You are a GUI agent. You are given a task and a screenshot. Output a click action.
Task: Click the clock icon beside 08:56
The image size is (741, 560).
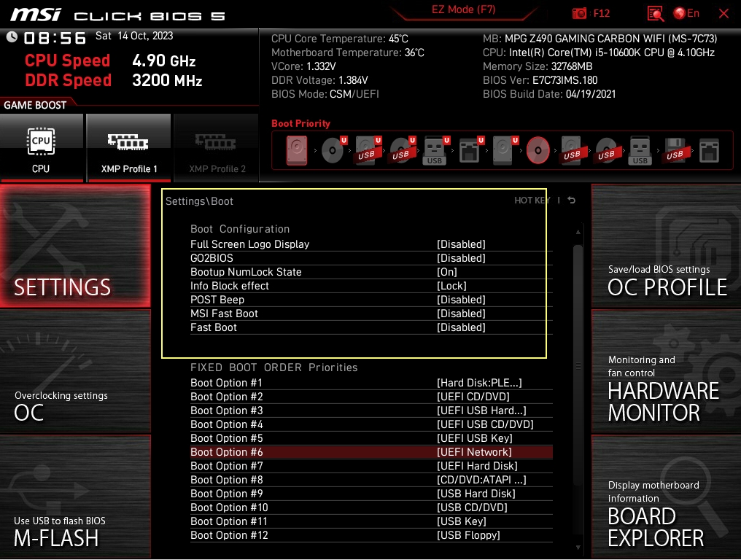12,37
